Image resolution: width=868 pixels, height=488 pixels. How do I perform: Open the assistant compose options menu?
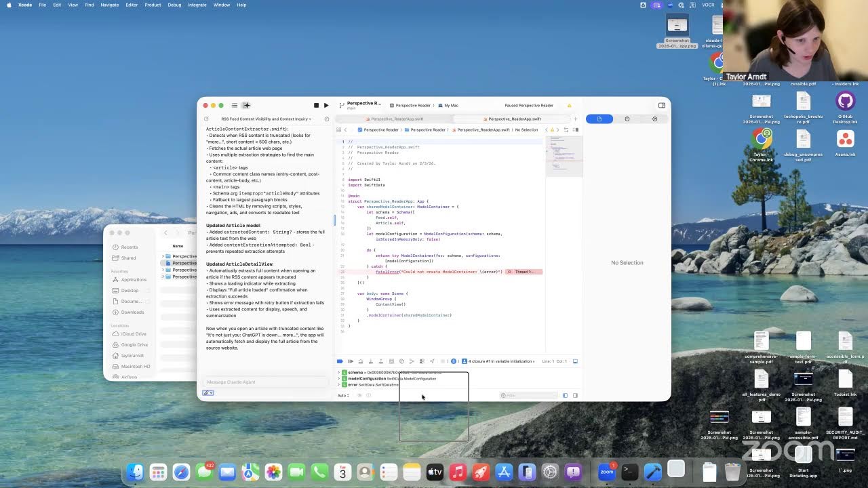pos(208,393)
